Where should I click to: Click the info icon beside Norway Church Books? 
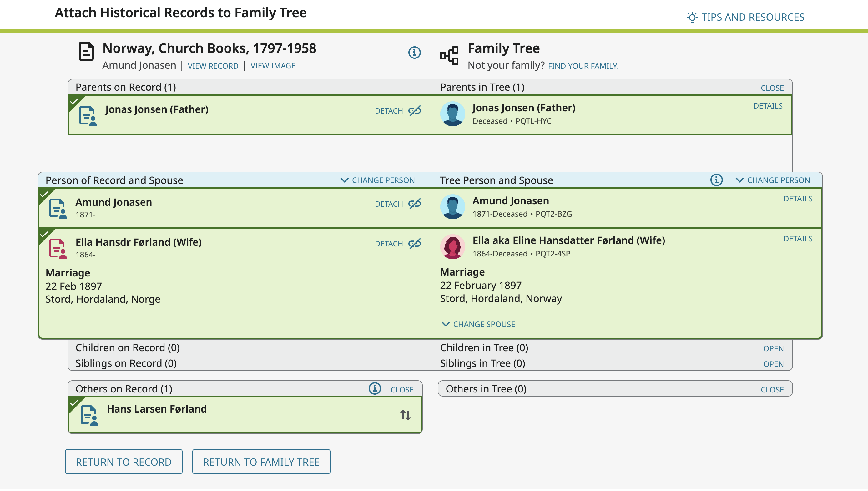point(414,52)
